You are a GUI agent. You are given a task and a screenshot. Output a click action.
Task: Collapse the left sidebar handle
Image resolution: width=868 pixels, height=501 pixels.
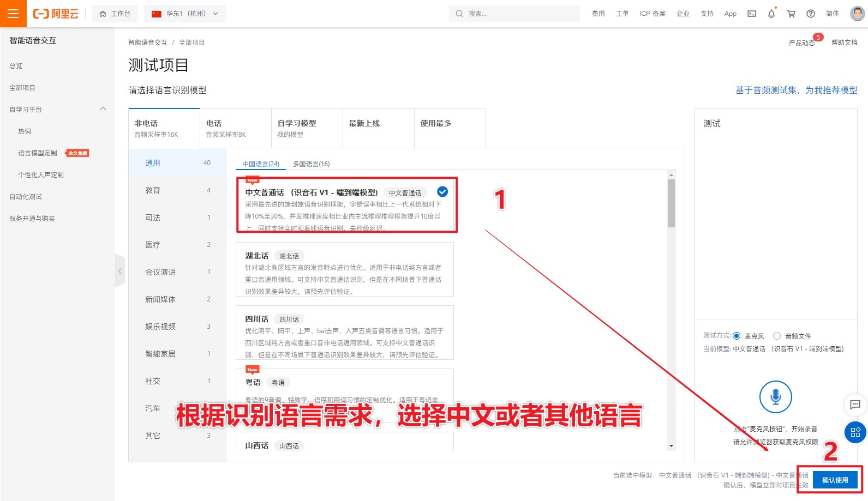click(120, 270)
